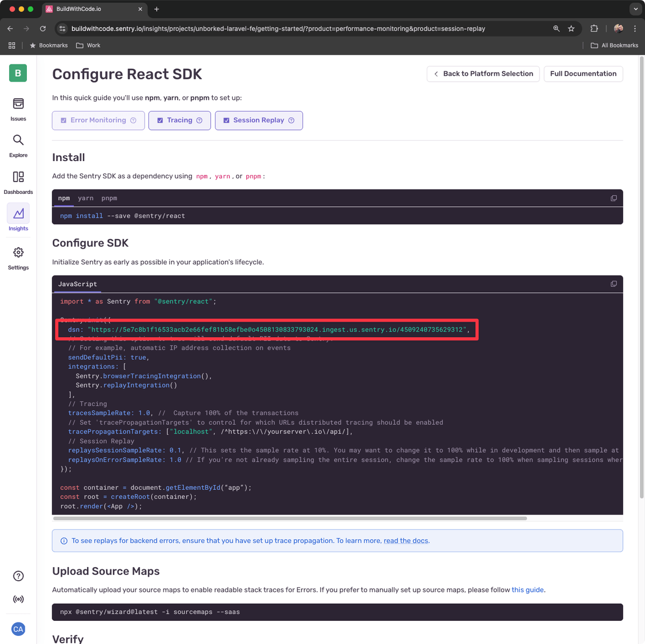Click the dsn URL line in code
645x644 pixels.
[269, 330]
